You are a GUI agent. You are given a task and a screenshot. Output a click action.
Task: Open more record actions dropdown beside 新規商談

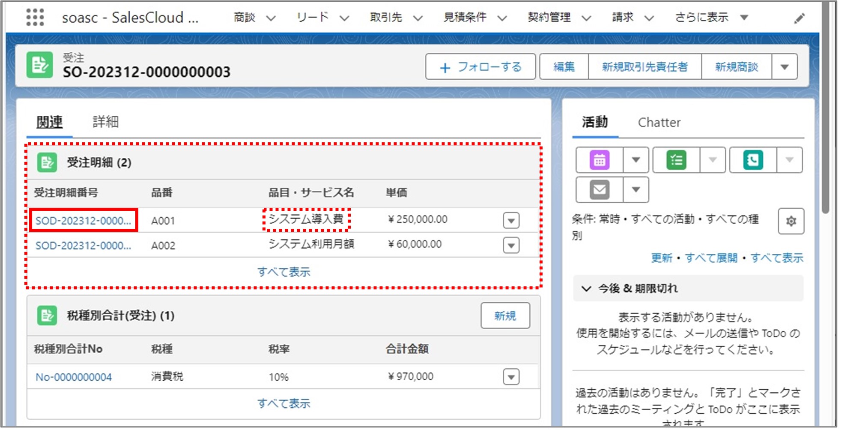pos(784,66)
